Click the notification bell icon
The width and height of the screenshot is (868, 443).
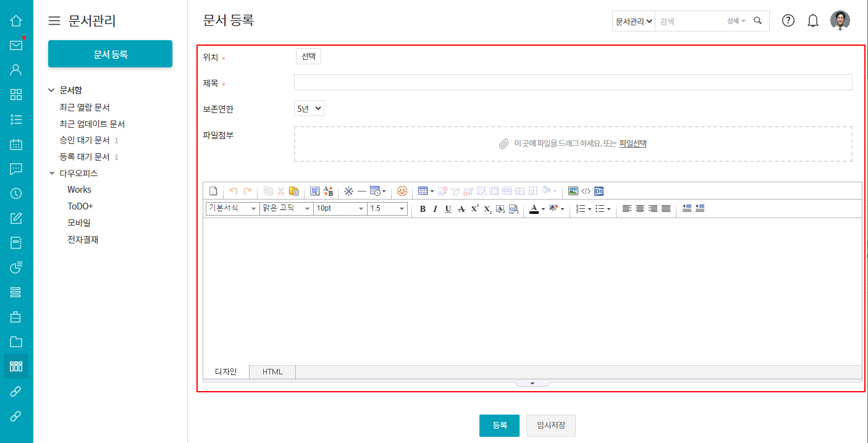point(813,21)
